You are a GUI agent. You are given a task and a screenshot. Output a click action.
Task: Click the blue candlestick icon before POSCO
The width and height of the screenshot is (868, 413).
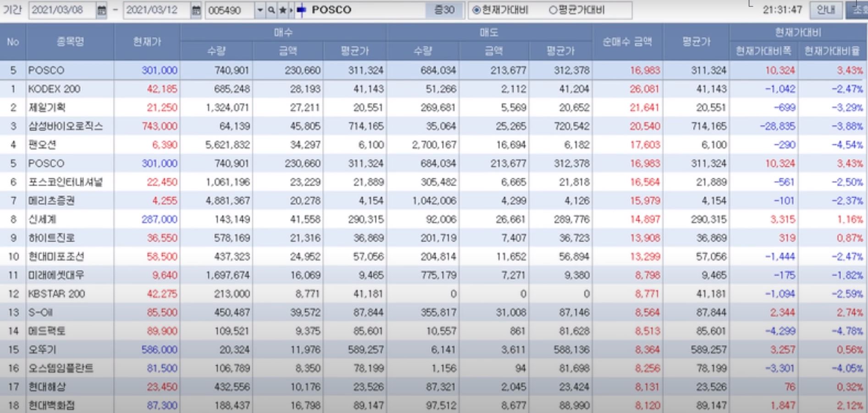pos(301,10)
